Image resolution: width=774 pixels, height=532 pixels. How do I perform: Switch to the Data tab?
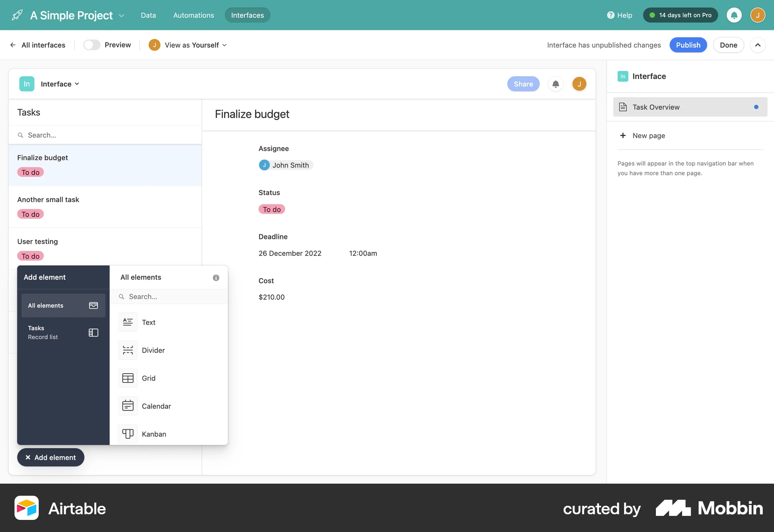pos(148,15)
